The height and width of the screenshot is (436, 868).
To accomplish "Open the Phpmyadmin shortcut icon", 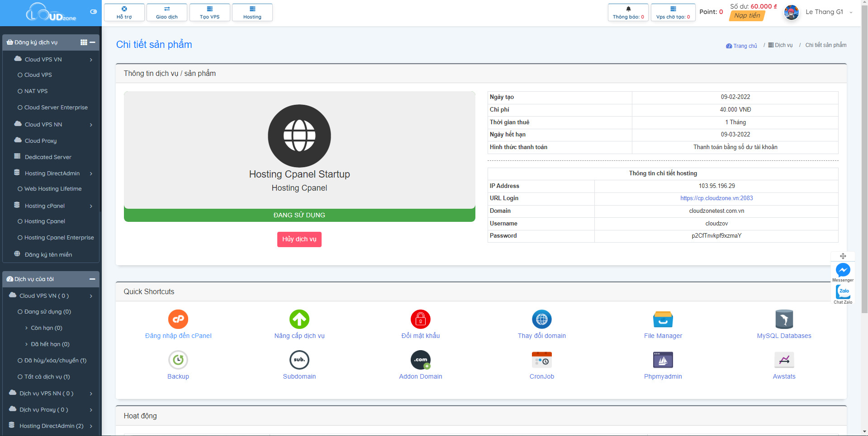I will point(663,360).
